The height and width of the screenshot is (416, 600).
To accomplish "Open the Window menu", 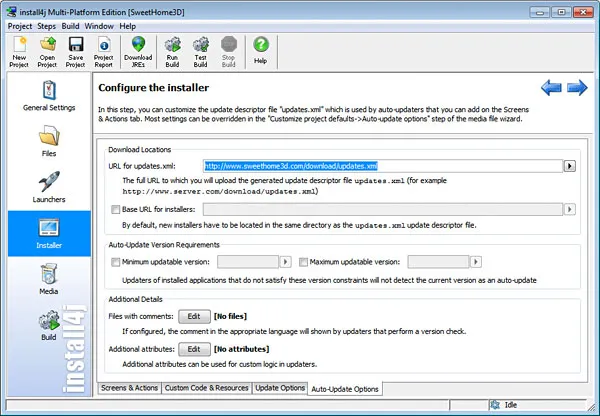I will 99,26.
